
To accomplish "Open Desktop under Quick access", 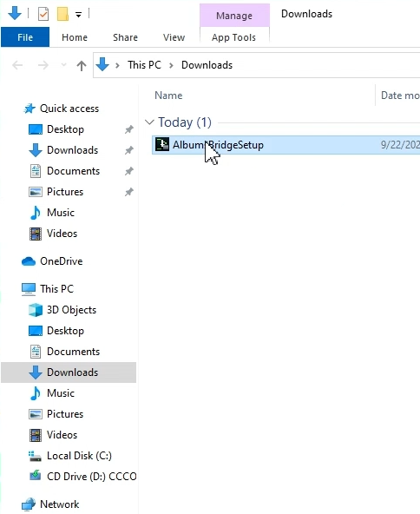I will 66,129.
